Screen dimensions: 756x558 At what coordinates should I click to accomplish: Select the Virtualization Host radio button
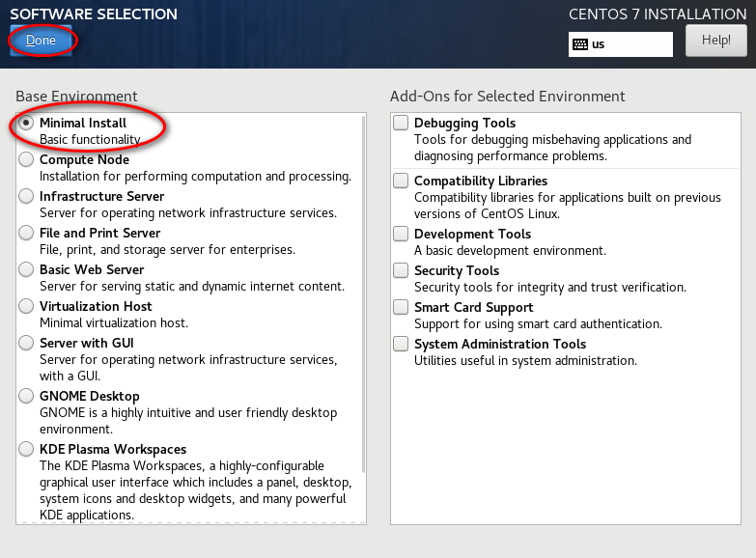26,306
